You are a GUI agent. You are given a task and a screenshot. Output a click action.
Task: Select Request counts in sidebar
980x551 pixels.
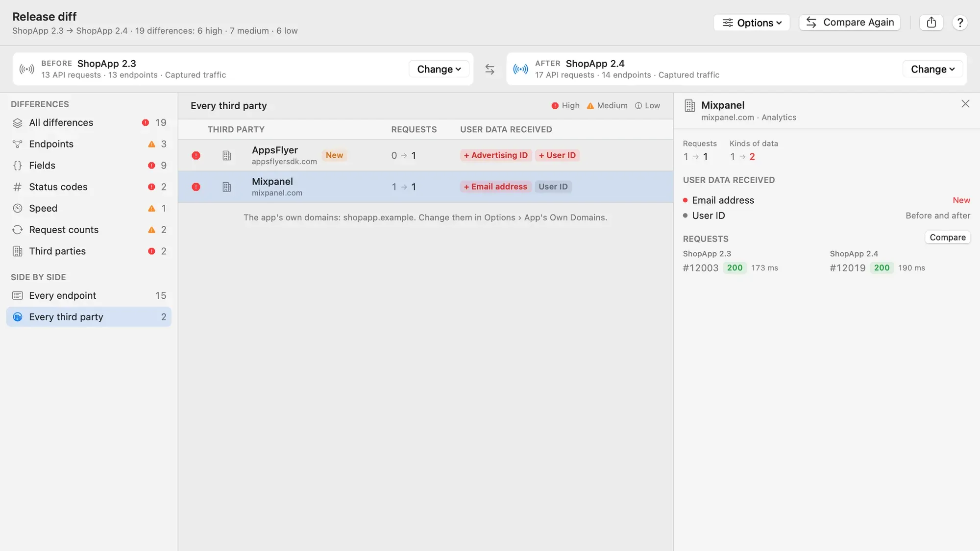click(x=89, y=230)
